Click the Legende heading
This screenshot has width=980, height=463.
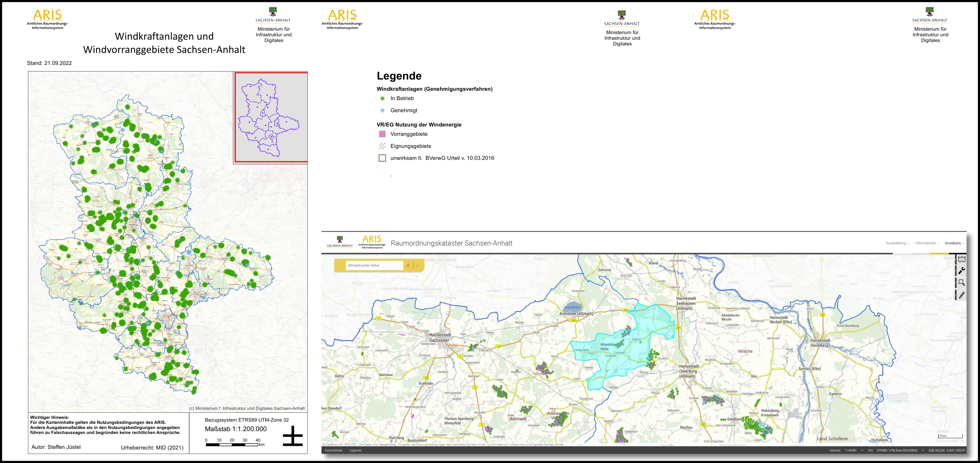[399, 76]
